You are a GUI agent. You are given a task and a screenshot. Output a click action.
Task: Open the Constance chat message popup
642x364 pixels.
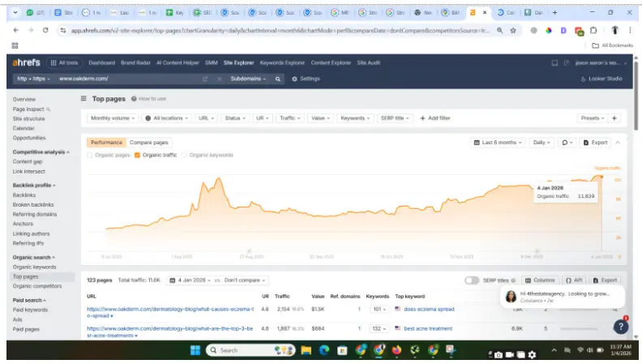[563, 297]
